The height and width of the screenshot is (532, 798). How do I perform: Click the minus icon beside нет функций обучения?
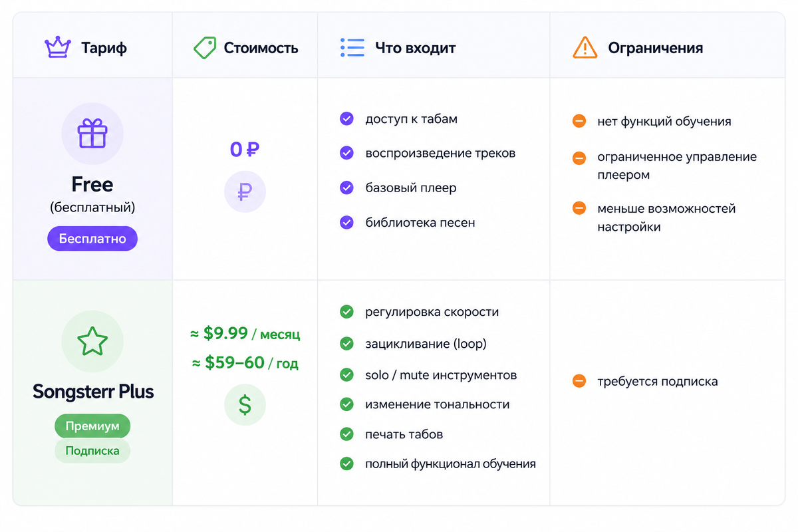[579, 121]
